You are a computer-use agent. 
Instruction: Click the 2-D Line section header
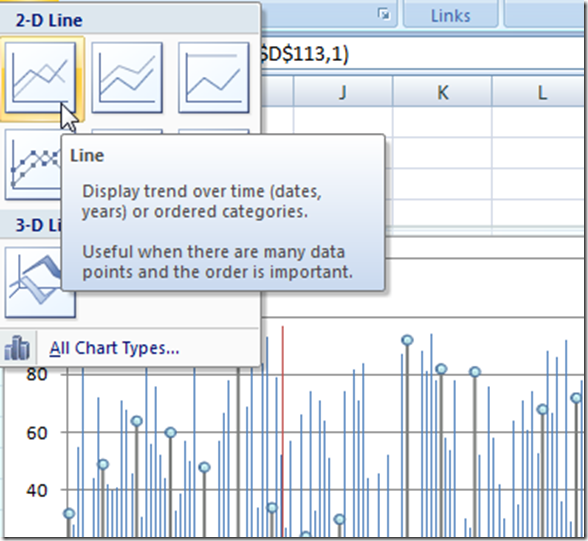coord(49,20)
